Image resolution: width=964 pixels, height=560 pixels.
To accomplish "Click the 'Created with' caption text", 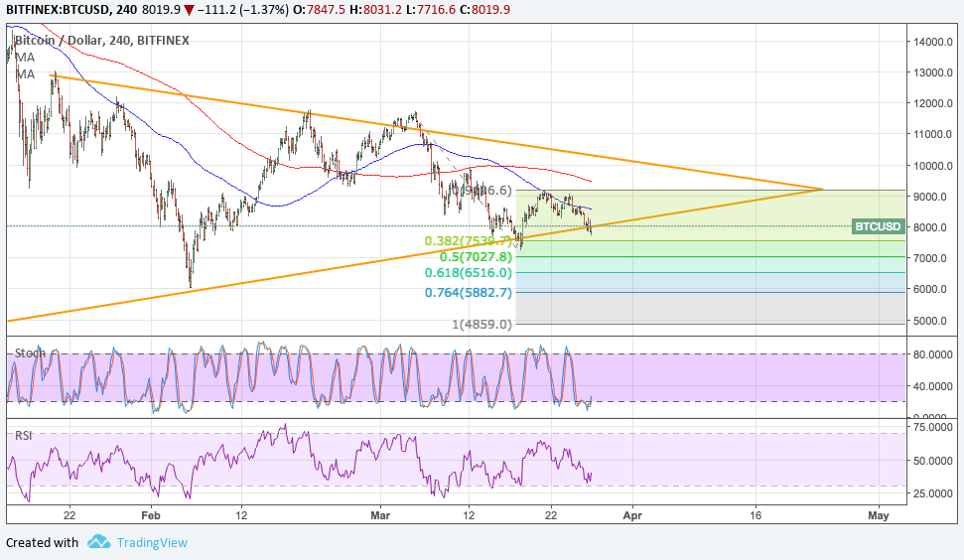I will pyautogui.click(x=43, y=543).
